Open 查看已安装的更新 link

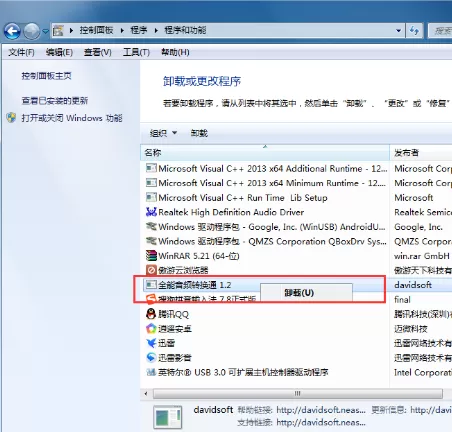point(55,100)
